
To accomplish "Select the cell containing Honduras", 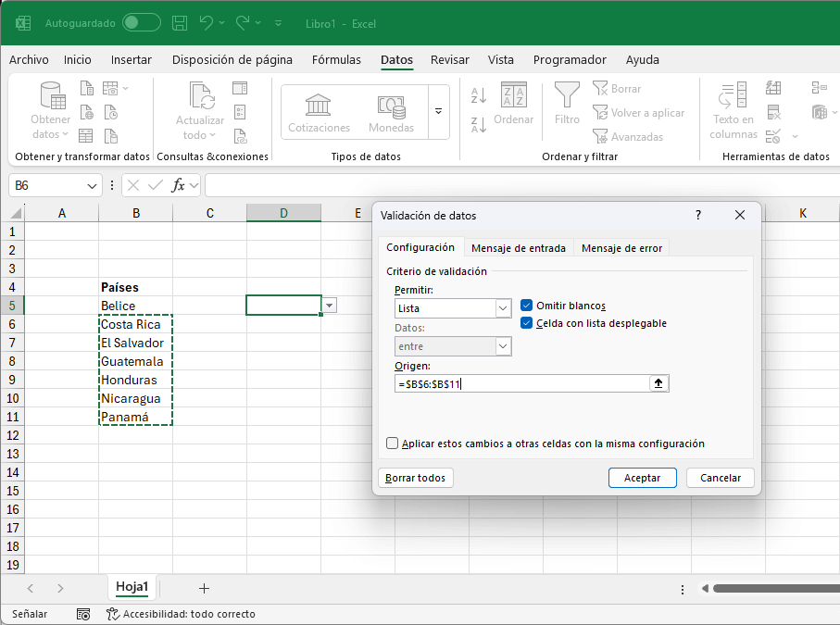I will [135, 380].
